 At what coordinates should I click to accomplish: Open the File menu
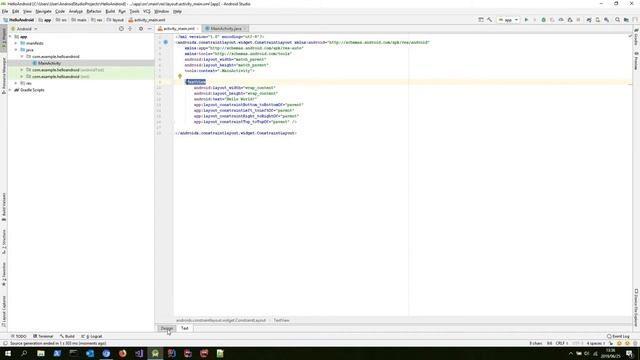click(5, 11)
